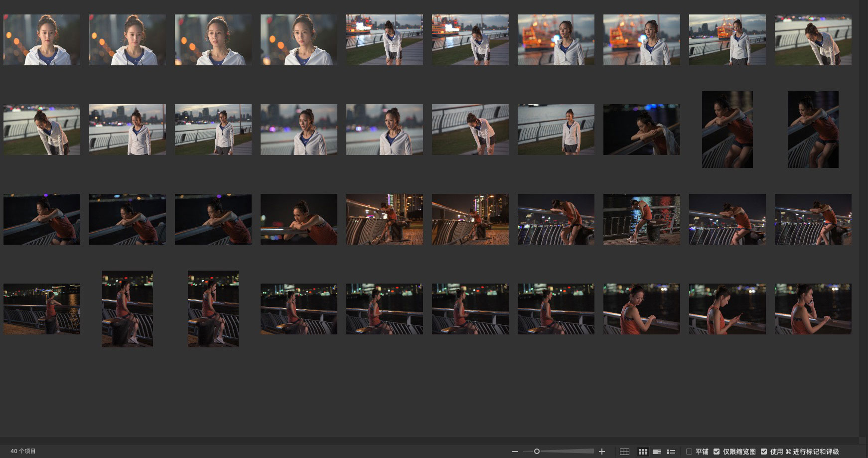Image resolution: width=868 pixels, height=458 pixels.
Task: Select the first thumbnail in the top row
Action: coord(42,40)
